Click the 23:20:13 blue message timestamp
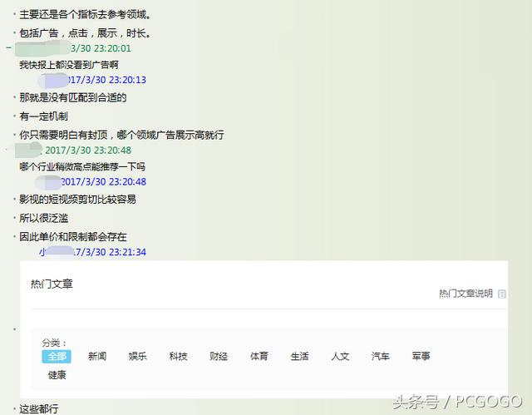The width and height of the screenshot is (532, 415). click(x=106, y=80)
